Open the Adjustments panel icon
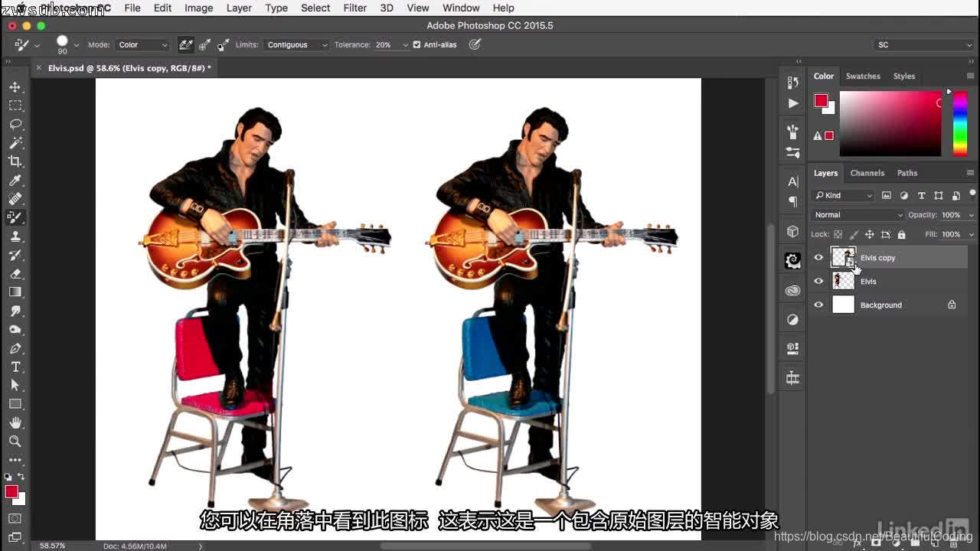 792,319
